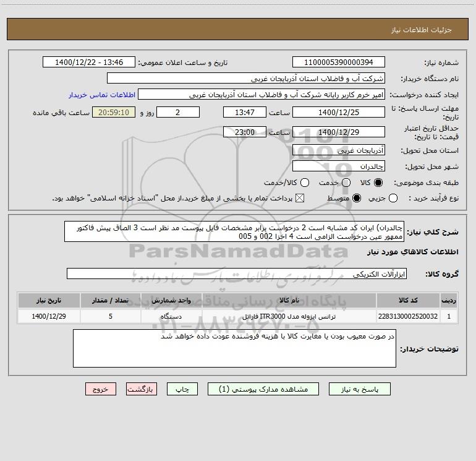Click the پاسخ به نیاز button

[x=359, y=389]
